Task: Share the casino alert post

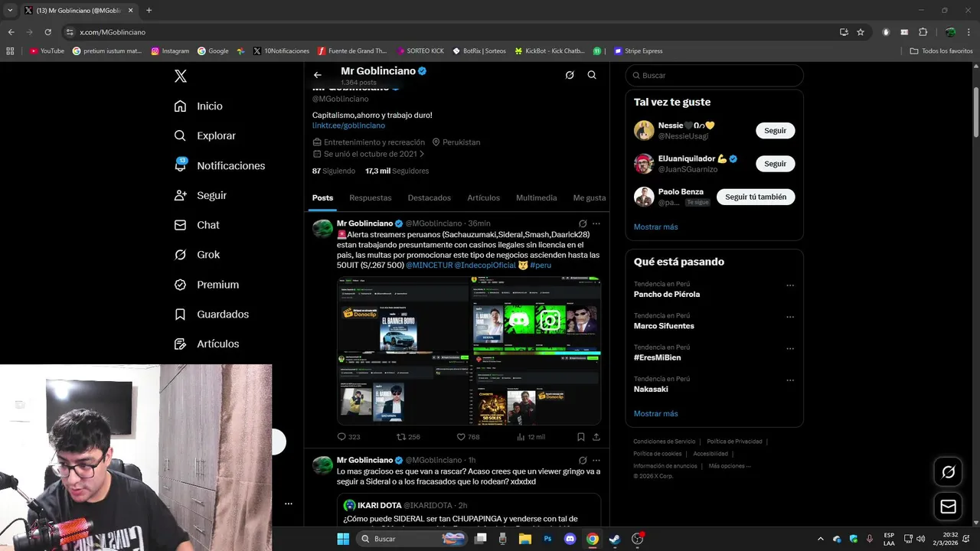Action: coord(596,437)
